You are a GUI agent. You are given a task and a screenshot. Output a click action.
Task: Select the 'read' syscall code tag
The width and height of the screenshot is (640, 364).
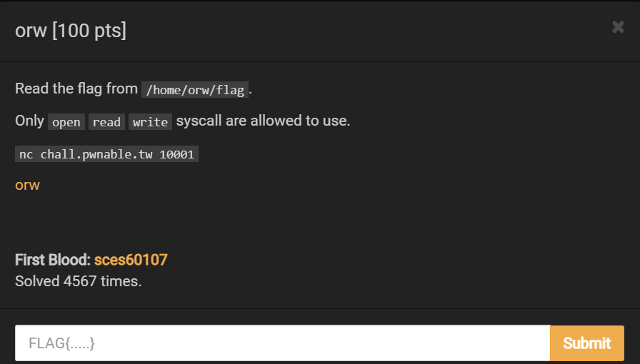[x=106, y=121]
